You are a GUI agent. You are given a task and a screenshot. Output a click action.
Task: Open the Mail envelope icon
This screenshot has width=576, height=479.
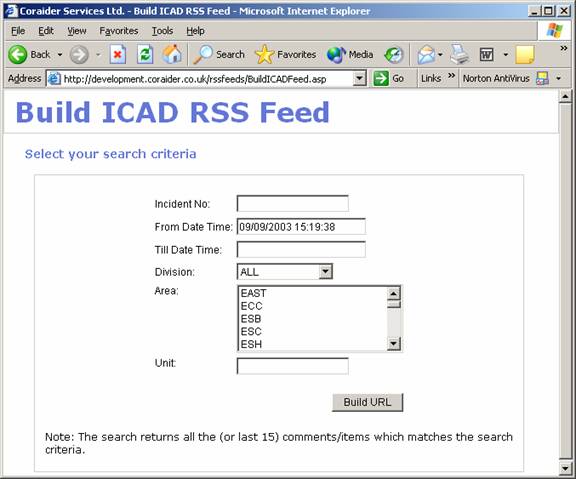click(x=426, y=55)
